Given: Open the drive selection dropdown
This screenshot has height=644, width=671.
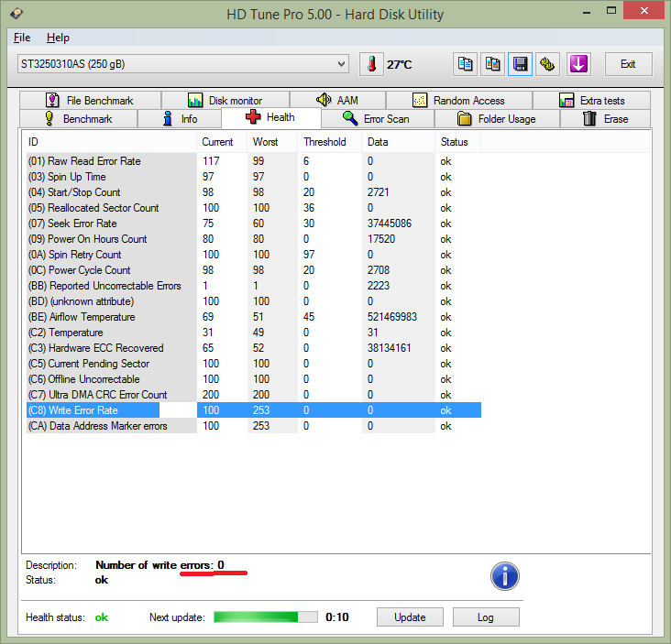Looking at the screenshot, I should pos(183,64).
